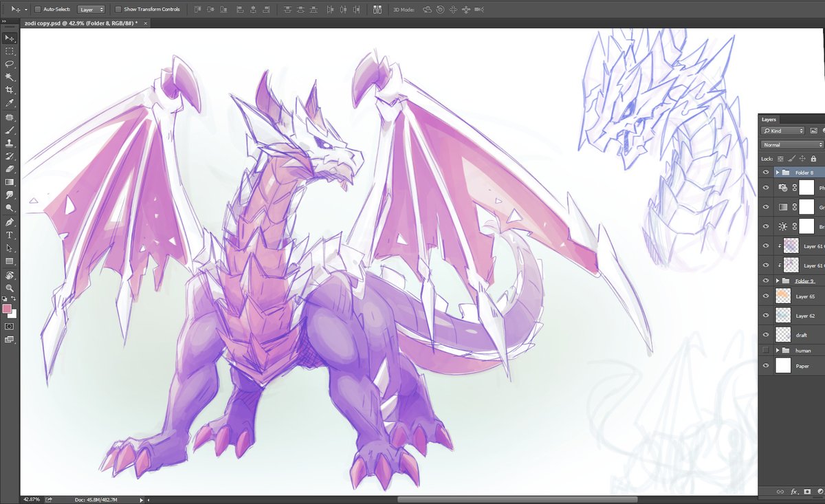This screenshot has height=504, width=825.
Task: Open the Move tool preset picker arrow
Action: point(25,10)
